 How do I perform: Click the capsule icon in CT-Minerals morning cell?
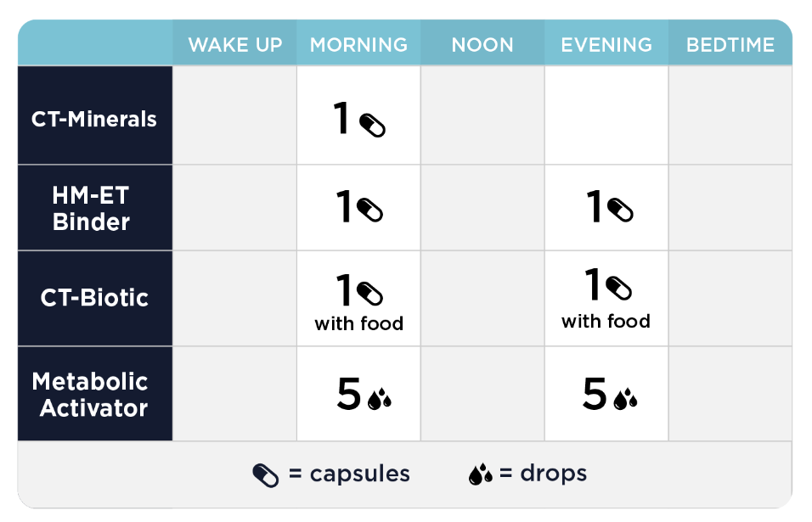[x=372, y=125]
